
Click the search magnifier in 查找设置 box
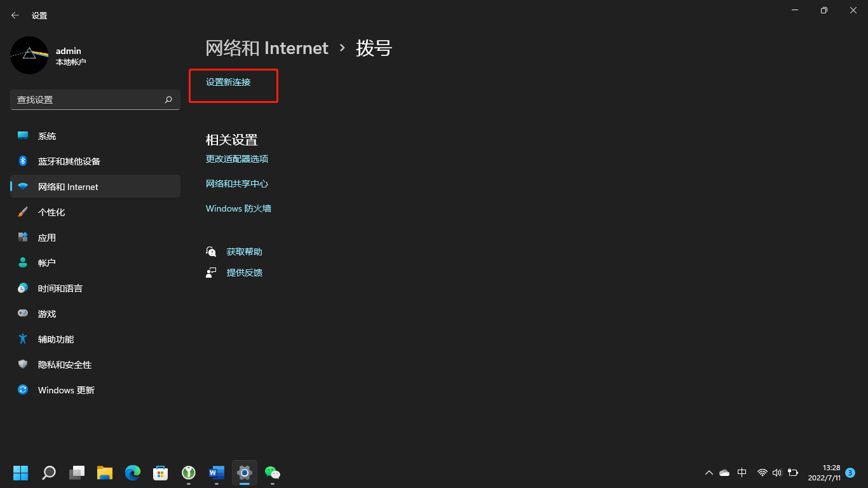coord(168,100)
